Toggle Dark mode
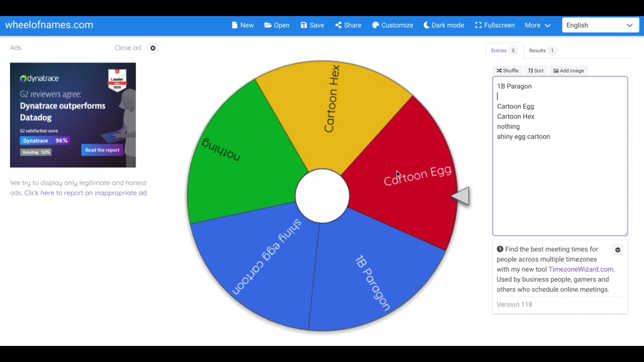 click(444, 25)
